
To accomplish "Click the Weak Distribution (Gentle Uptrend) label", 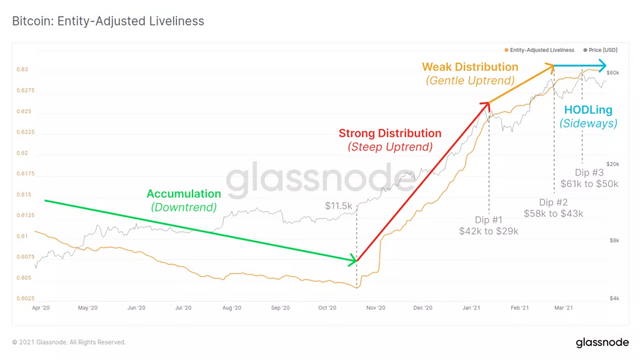I will (470, 73).
